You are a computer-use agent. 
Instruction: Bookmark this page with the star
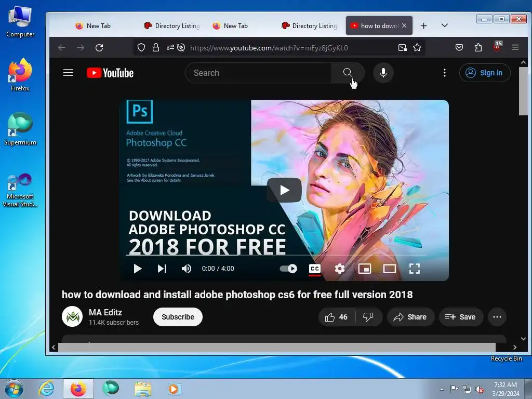click(x=417, y=47)
